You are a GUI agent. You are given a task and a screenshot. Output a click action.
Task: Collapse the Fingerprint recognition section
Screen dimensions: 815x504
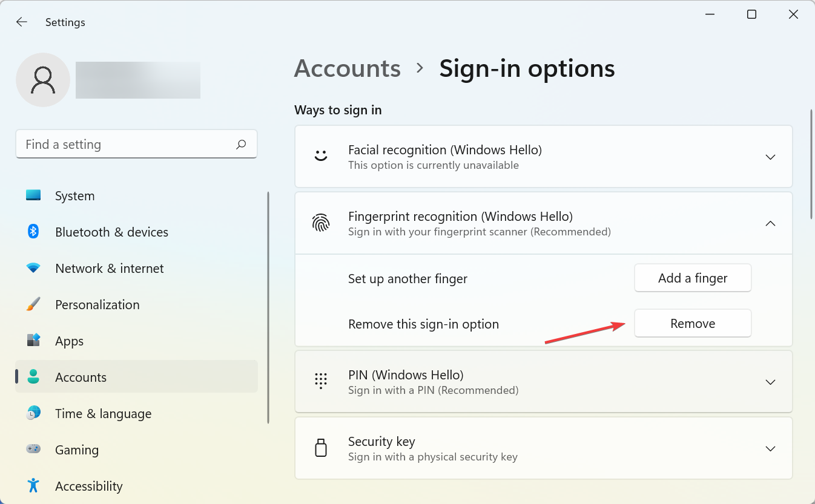pyautogui.click(x=770, y=223)
